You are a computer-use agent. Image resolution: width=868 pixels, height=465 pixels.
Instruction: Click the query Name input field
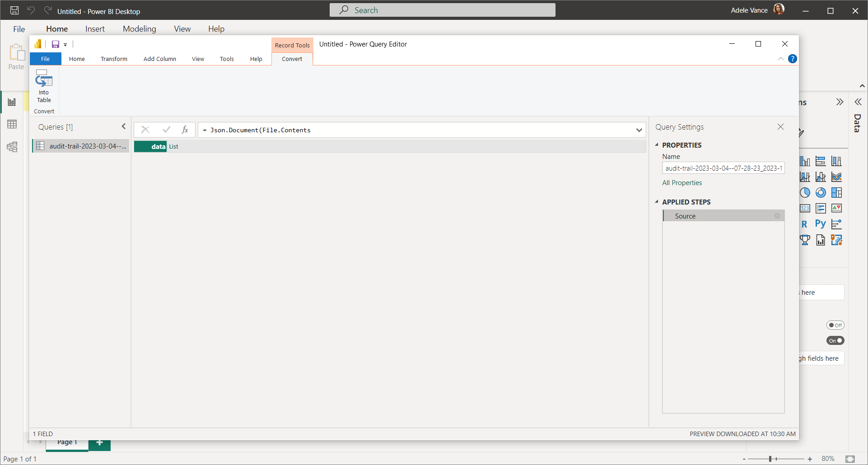point(723,168)
